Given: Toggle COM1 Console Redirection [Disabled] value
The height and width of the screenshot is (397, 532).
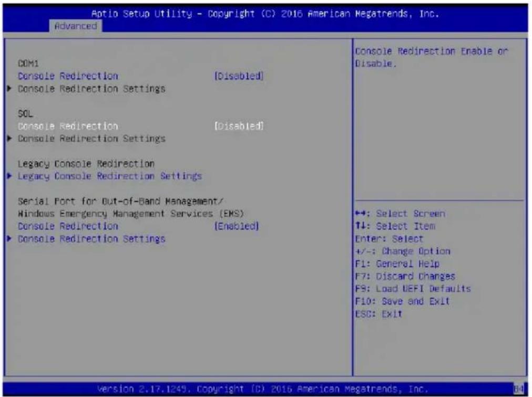Looking at the screenshot, I should [x=239, y=76].
